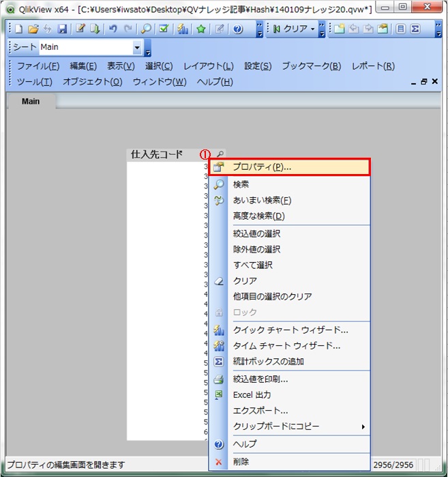This screenshot has height=477, width=448.
Task: Open the ヘルプ(H) menu in the menu bar
Action: 215,81
